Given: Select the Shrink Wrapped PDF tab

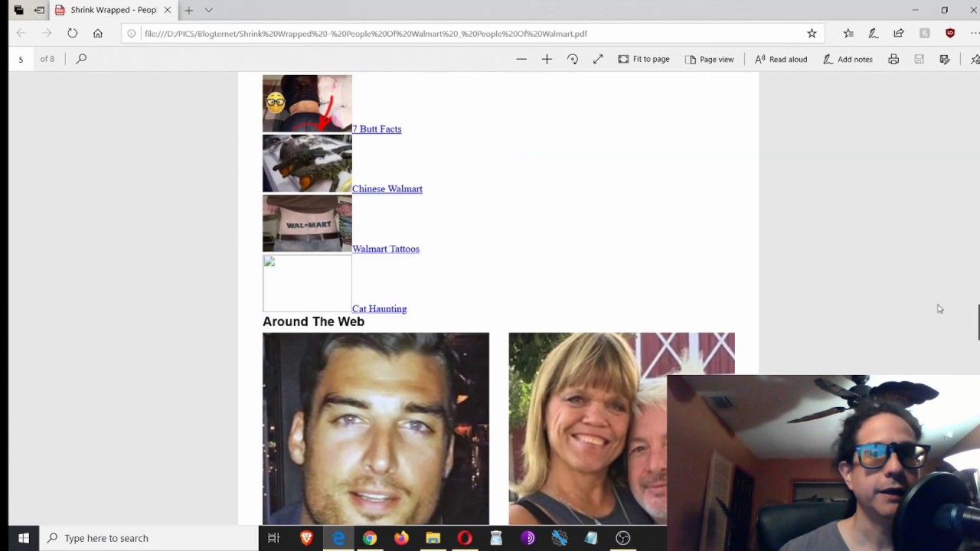Looking at the screenshot, I should 113,10.
